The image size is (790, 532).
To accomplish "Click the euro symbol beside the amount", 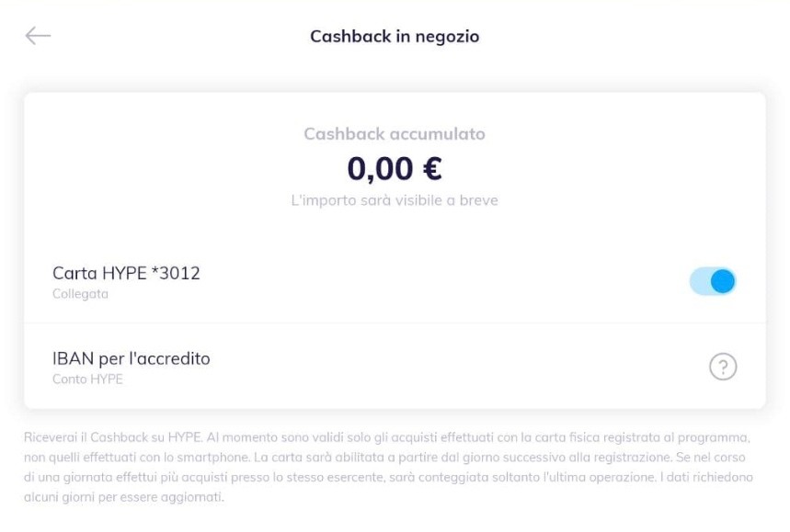I will pos(431,169).
